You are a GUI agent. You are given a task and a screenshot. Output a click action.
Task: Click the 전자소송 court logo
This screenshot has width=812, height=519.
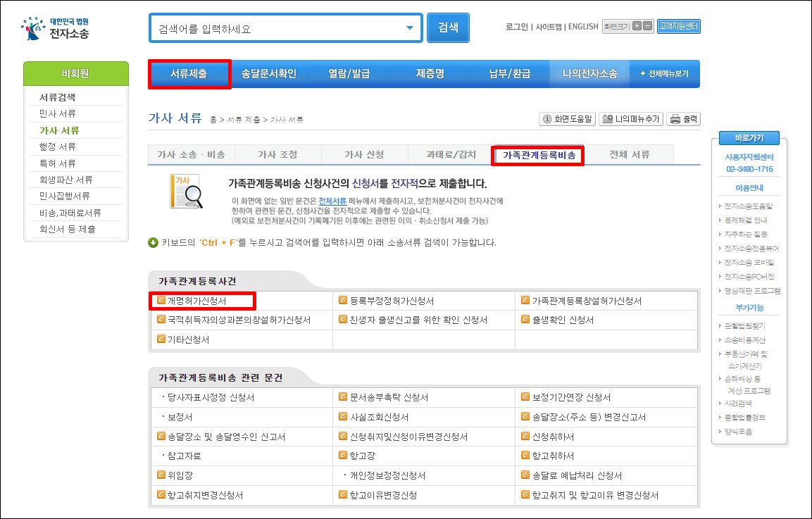[x=55, y=28]
